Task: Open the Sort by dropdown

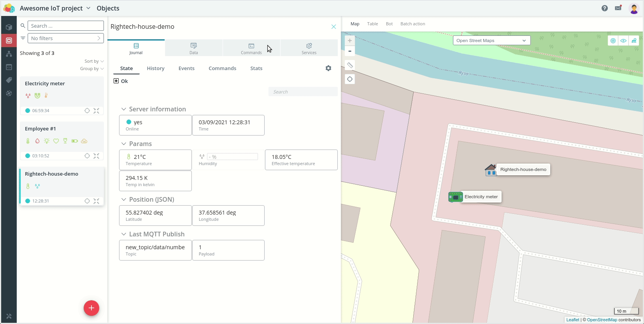Action: [94, 61]
